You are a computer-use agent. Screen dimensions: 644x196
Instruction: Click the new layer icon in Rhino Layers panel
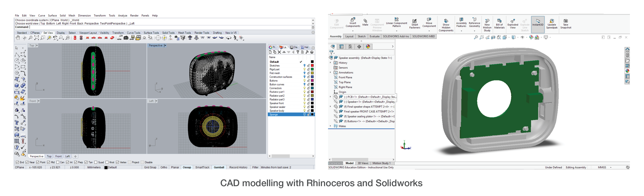[x=270, y=52]
